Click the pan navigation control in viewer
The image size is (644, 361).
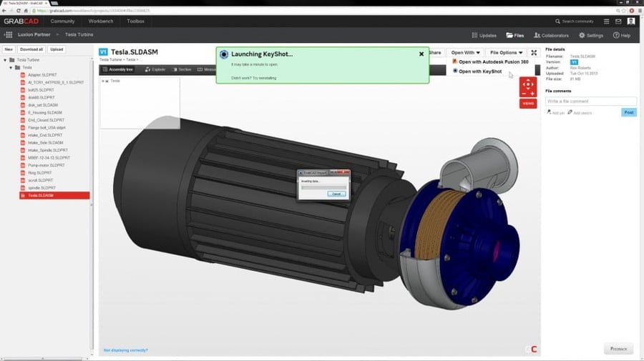[528, 84]
